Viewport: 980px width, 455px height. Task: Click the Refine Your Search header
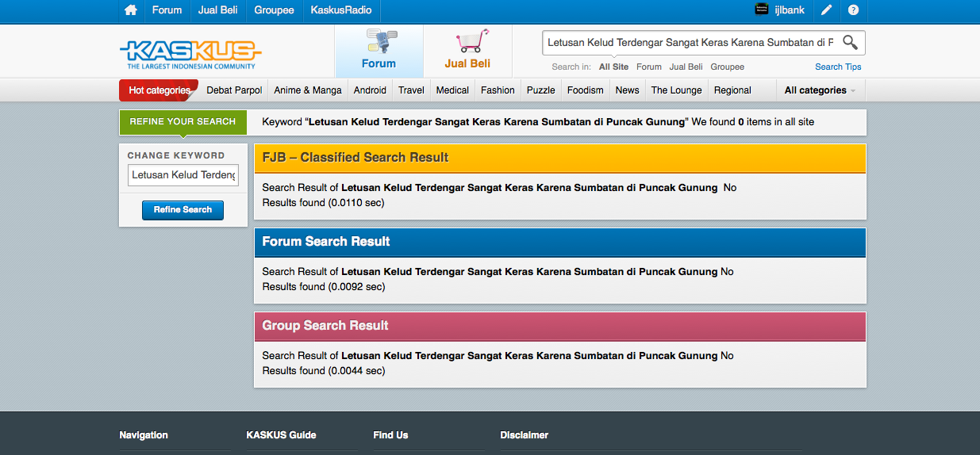183,122
